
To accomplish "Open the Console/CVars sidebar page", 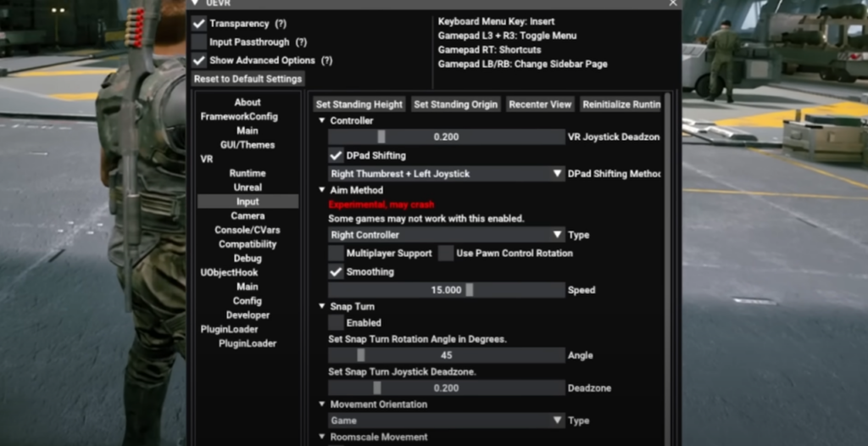I will point(248,230).
